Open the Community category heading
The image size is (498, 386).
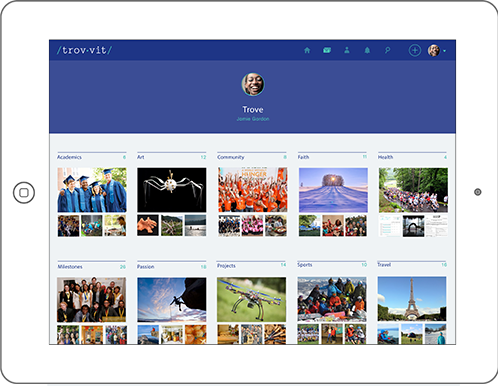pos(231,157)
